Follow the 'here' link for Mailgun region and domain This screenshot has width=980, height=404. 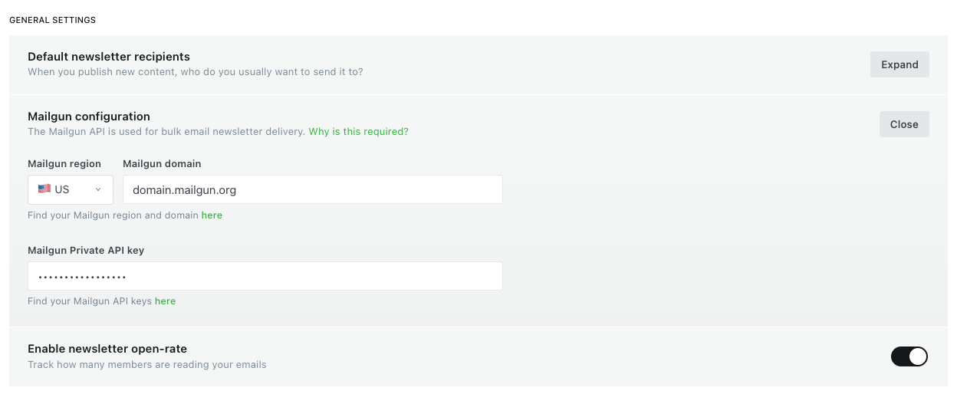coord(212,215)
